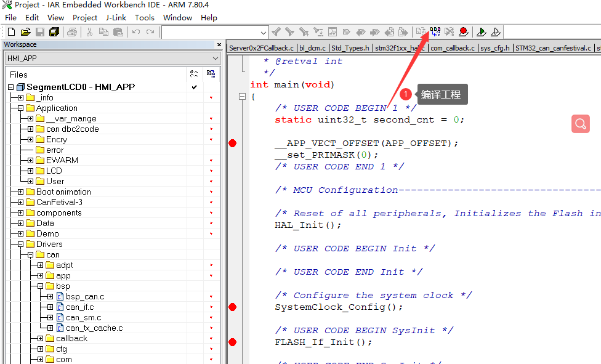
Task: Switch to sys_cfg.h tab
Action: (495, 48)
